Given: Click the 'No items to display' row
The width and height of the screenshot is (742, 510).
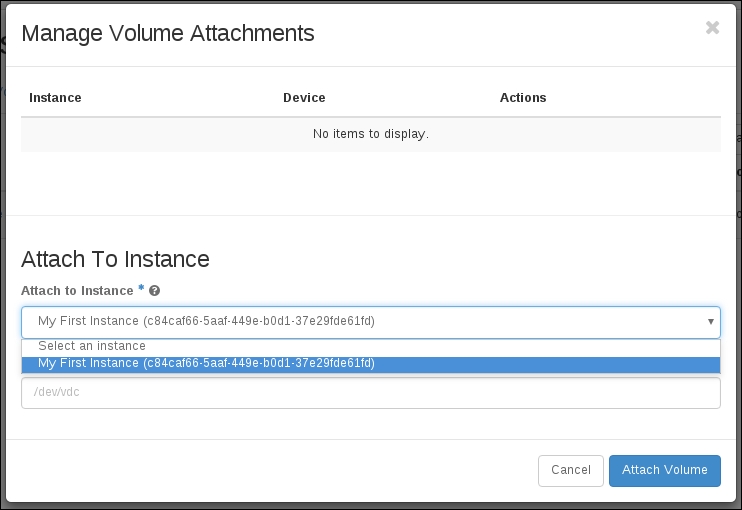Looking at the screenshot, I should pyautogui.click(x=370, y=134).
